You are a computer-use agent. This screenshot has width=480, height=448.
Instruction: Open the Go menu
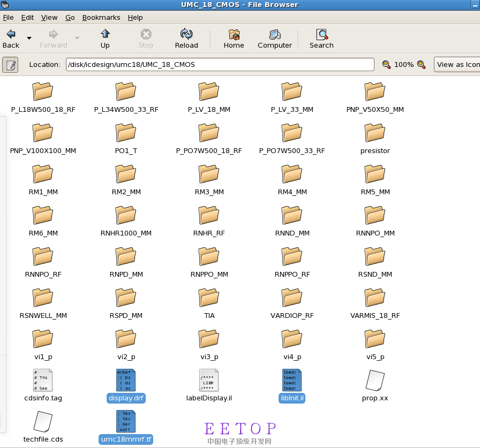coord(70,17)
